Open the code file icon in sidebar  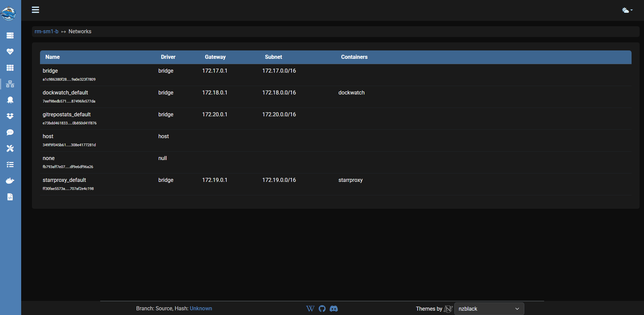tap(10, 197)
